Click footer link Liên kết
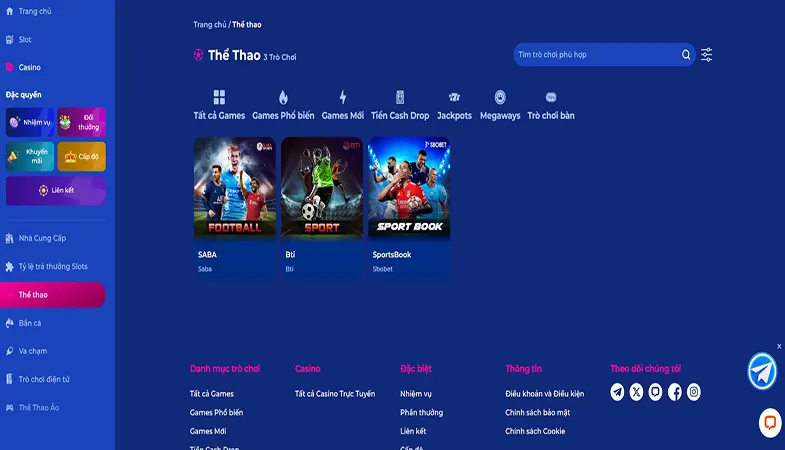This screenshot has width=785, height=450. click(x=413, y=431)
